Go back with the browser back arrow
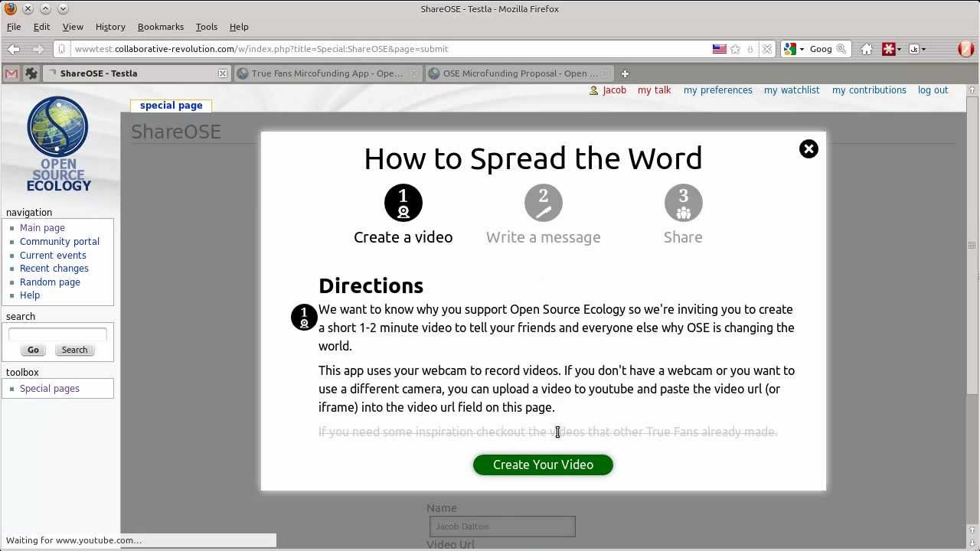This screenshot has width=980, height=551. point(14,49)
